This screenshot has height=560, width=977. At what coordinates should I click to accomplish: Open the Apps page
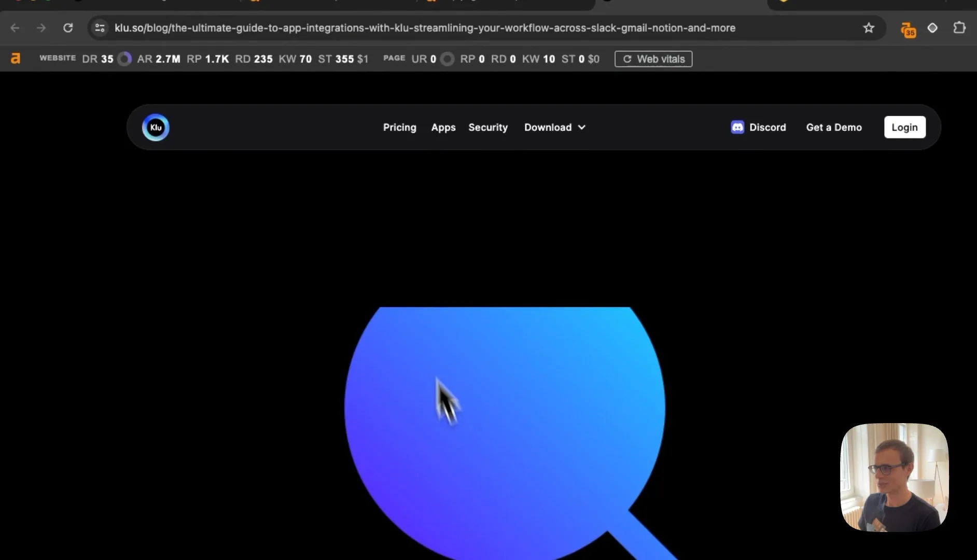point(443,128)
